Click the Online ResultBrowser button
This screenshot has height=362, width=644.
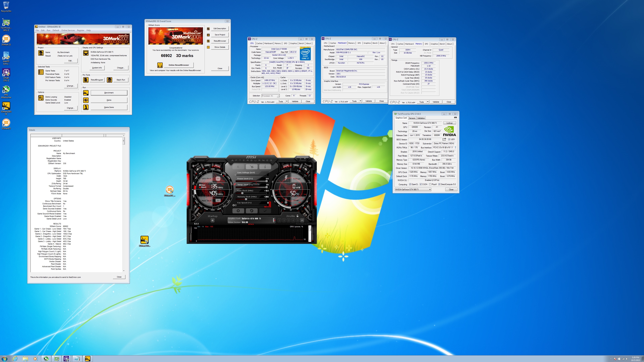click(x=179, y=65)
